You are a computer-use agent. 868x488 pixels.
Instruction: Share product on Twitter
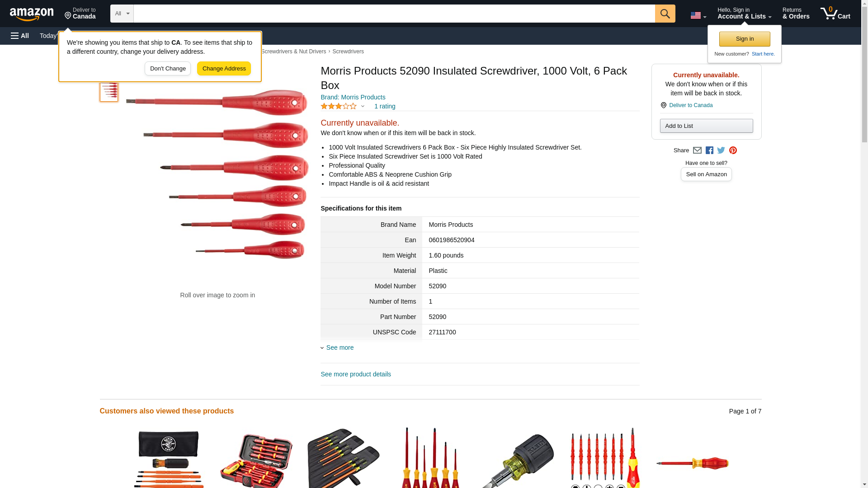[721, 150]
